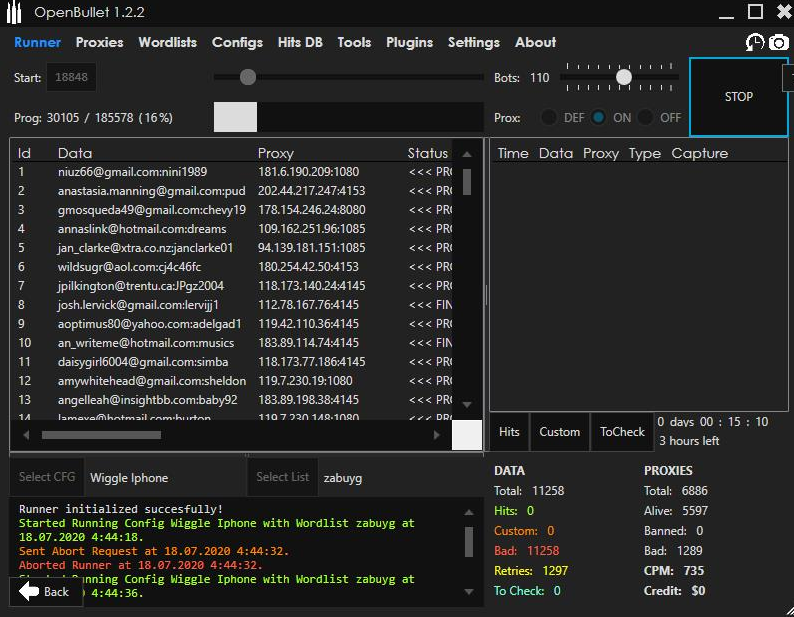Click the Back arrow icon
Viewport: 794px width, 617px height.
coord(29,591)
